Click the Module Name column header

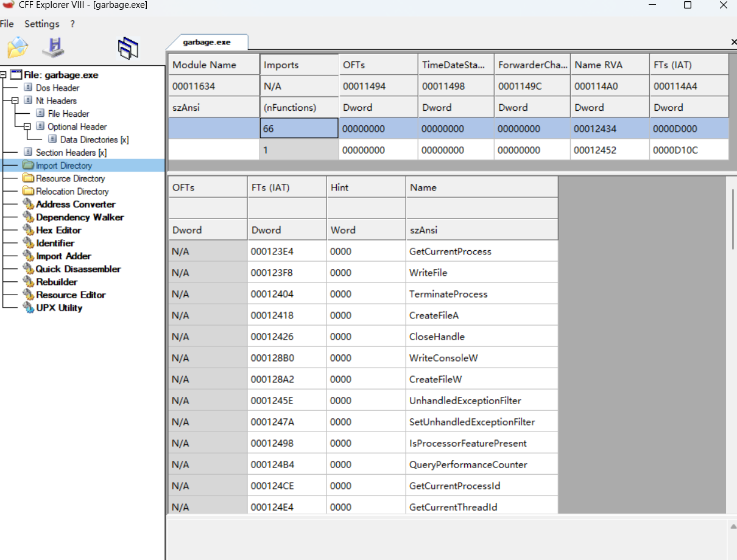pos(214,65)
